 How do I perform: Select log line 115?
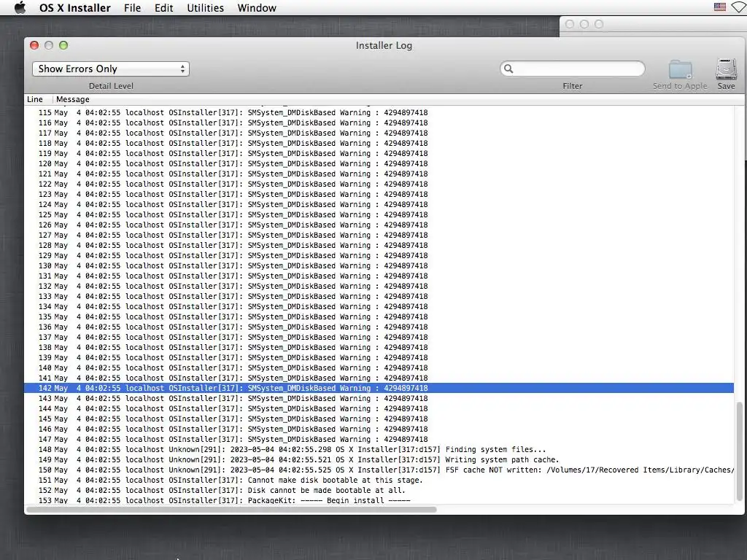pyautogui.click(x=379, y=113)
